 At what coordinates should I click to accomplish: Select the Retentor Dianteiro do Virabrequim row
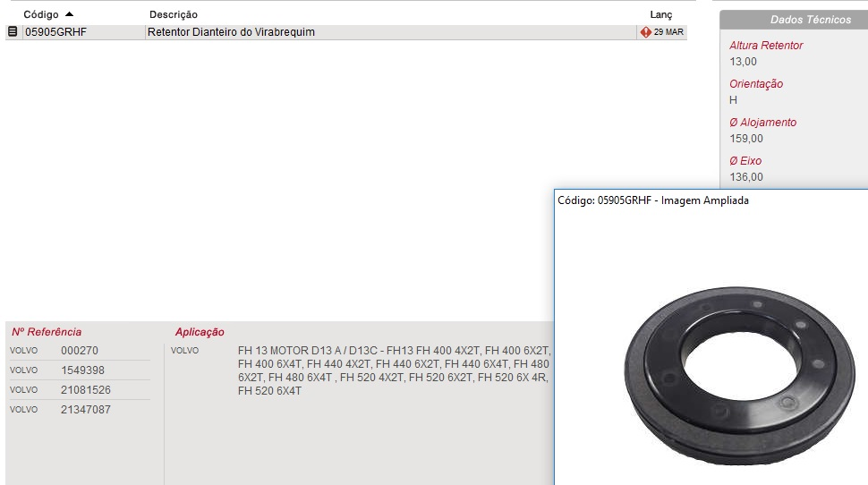346,32
